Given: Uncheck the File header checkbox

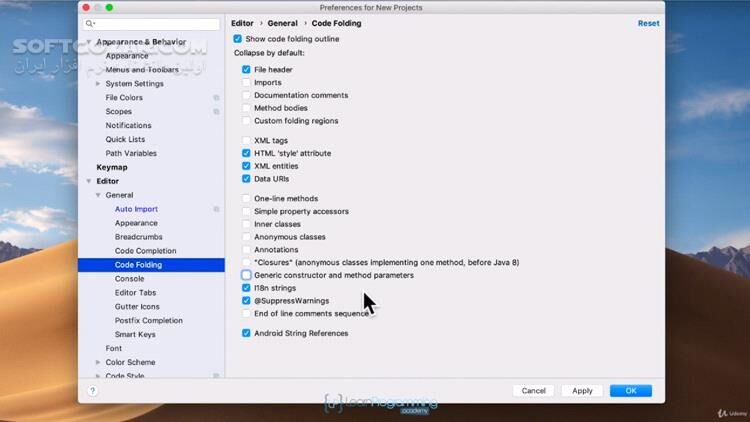Looking at the screenshot, I should click(x=246, y=70).
